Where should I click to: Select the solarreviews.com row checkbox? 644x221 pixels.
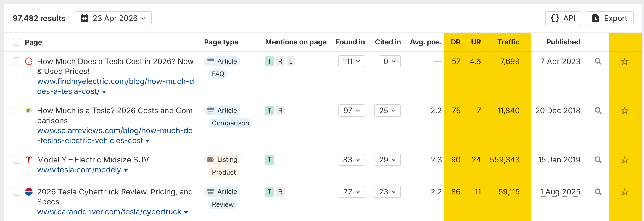tap(17, 110)
